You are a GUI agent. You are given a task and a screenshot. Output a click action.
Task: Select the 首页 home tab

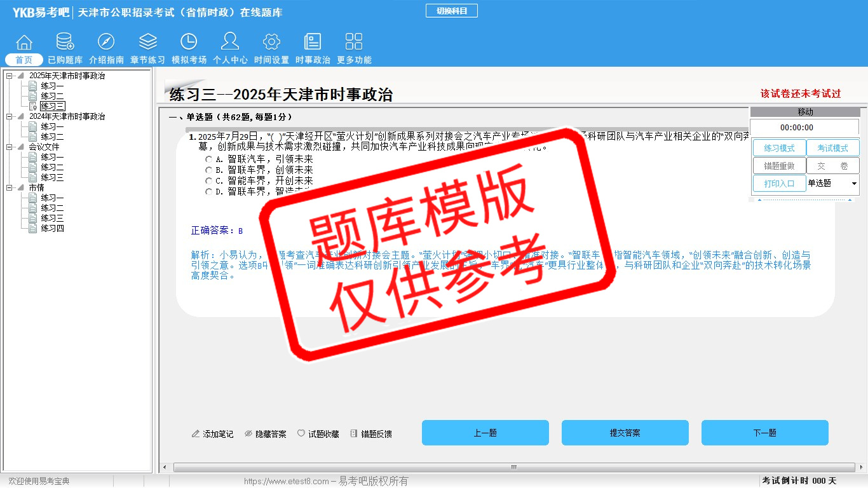[x=24, y=60]
